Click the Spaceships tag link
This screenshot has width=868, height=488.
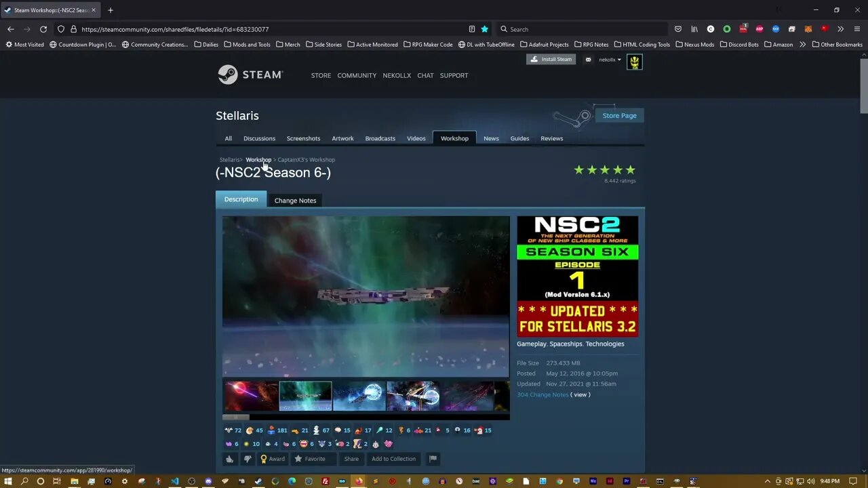tap(566, 344)
